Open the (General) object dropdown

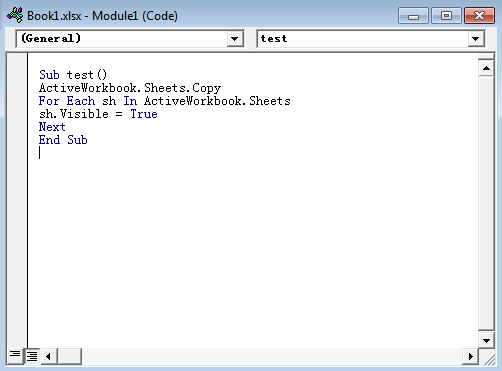(x=235, y=39)
